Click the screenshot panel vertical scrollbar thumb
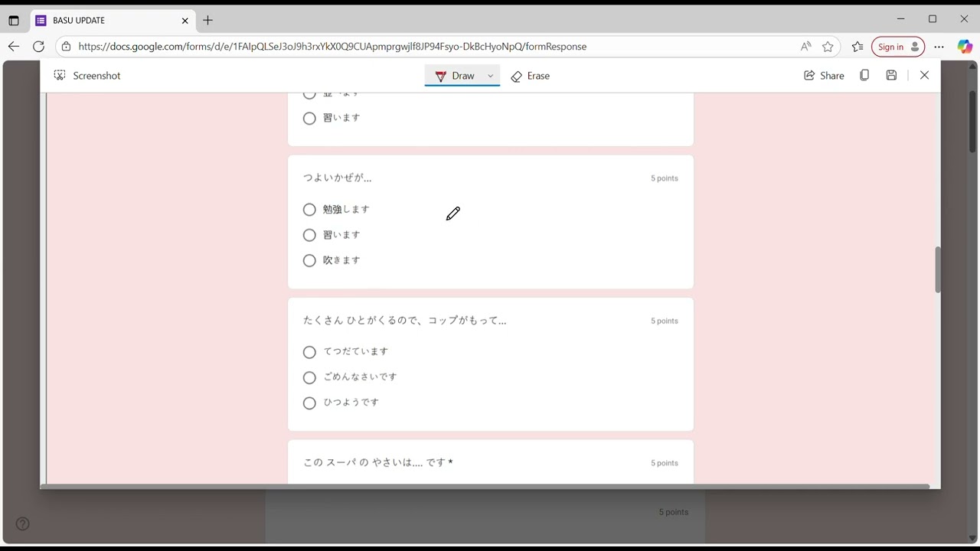 point(937,269)
